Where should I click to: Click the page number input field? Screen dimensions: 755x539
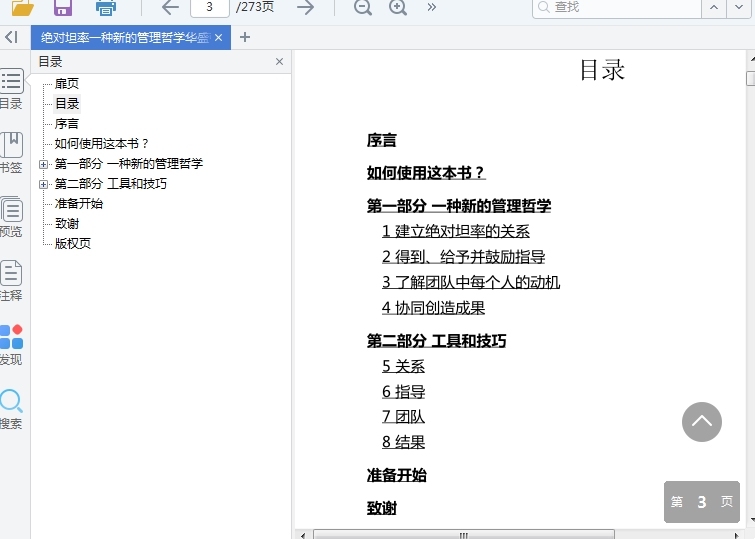(209, 8)
